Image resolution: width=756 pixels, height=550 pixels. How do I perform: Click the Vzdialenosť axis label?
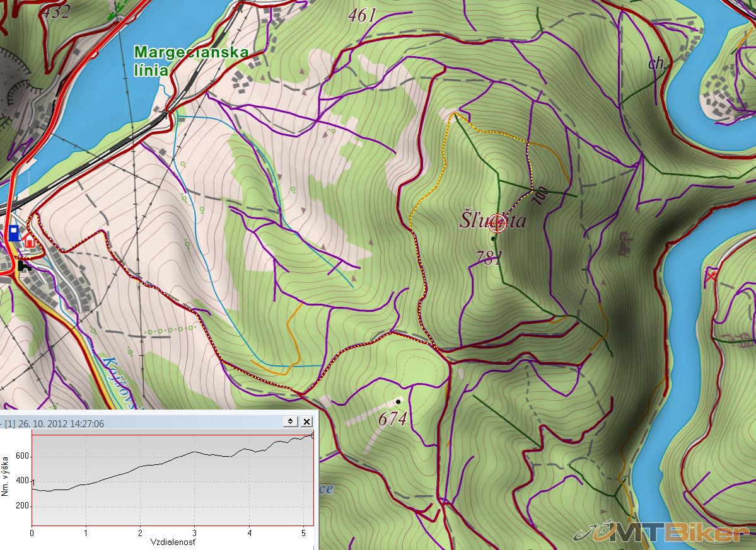172,541
